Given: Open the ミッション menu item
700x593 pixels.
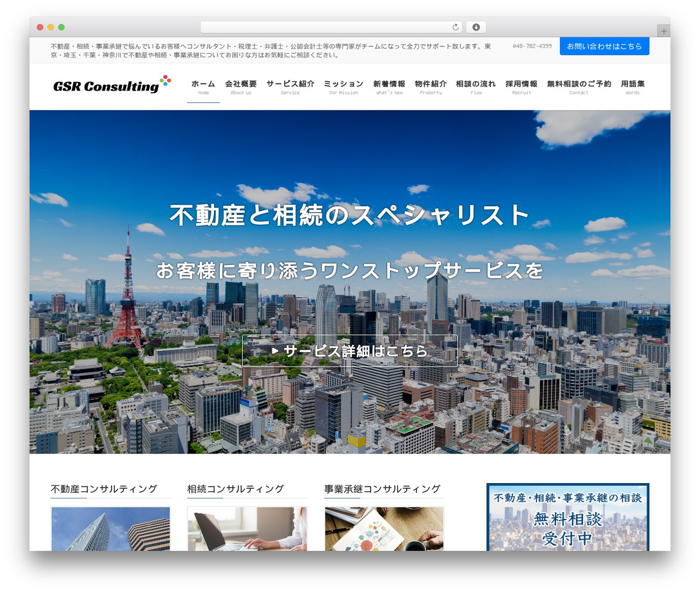Looking at the screenshot, I should 343,87.
